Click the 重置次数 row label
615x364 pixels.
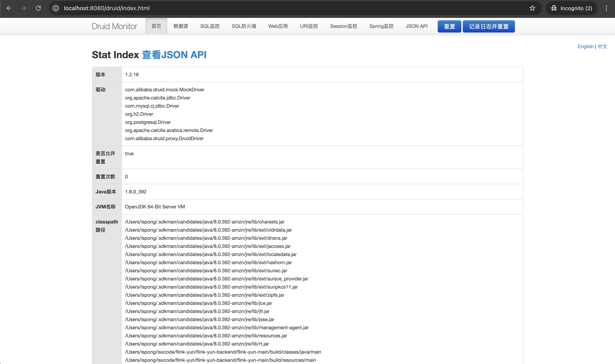[x=105, y=177]
